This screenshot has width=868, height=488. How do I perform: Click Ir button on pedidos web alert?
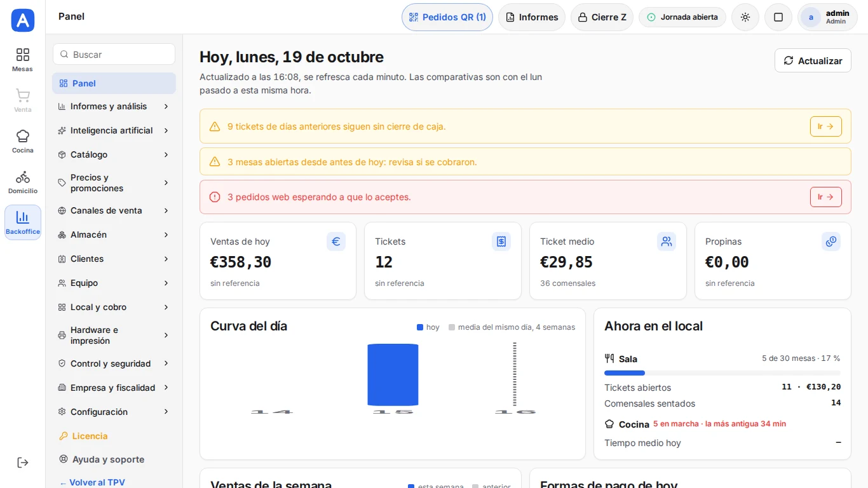click(x=826, y=197)
